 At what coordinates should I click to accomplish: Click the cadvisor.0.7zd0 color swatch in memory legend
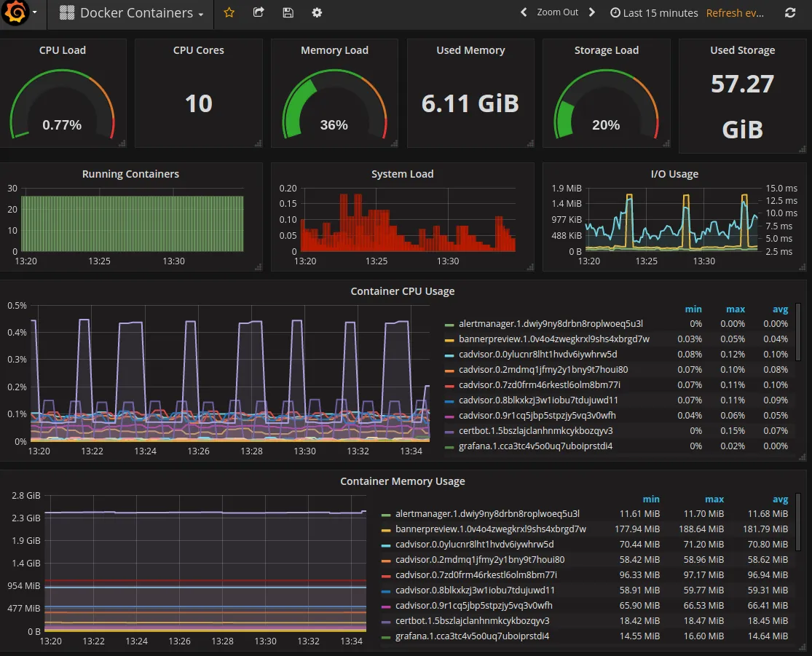coord(386,576)
